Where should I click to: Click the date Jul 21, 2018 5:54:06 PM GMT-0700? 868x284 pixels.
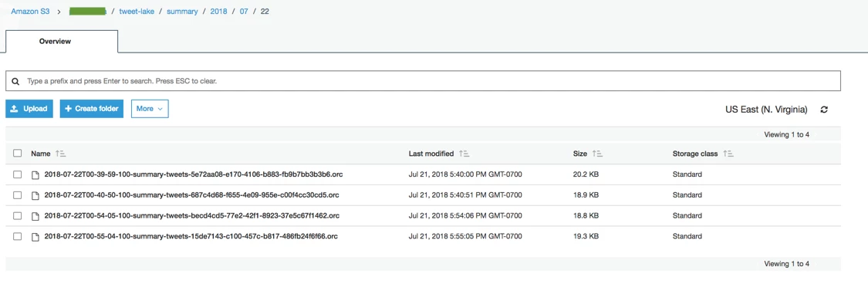click(x=465, y=215)
